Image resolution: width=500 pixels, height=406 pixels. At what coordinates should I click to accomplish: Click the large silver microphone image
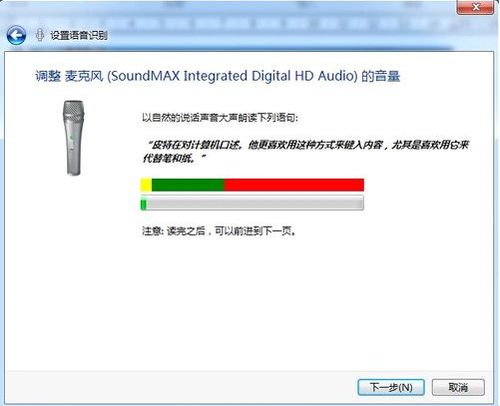(73, 138)
